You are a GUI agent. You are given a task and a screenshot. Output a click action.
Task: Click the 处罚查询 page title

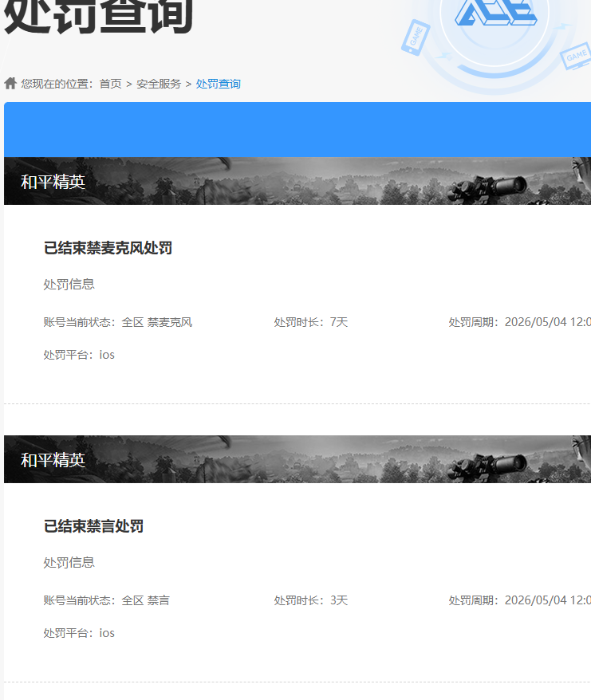(x=98, y=17)
